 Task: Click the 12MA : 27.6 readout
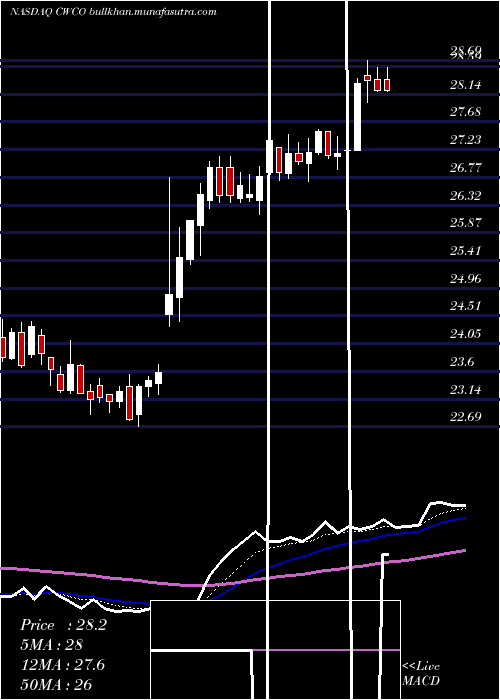62,665
